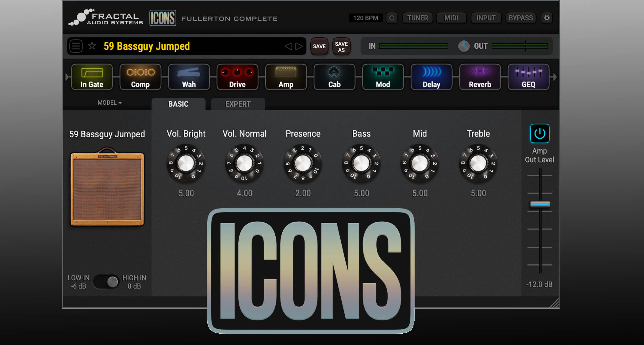Toggle the Amp power button
The height and width of the screenshot is (345, 644).
(539, 133)
